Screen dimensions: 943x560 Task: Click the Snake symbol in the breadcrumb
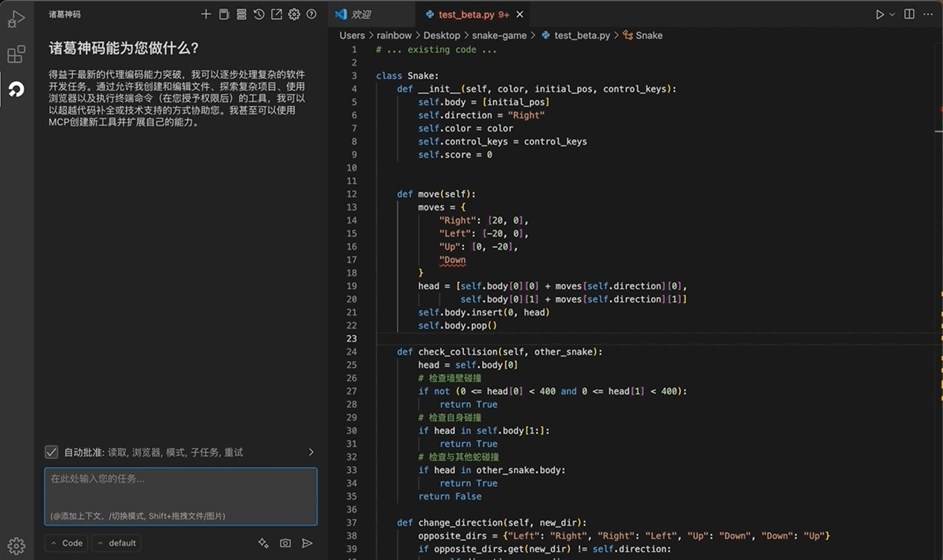[x=649, y=35]
